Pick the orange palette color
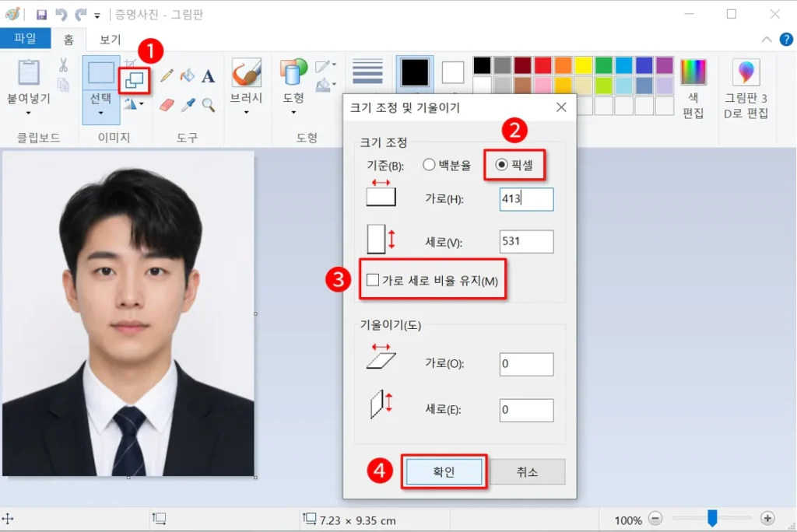Viewport: 797px width, 532px height. point(564,65)
